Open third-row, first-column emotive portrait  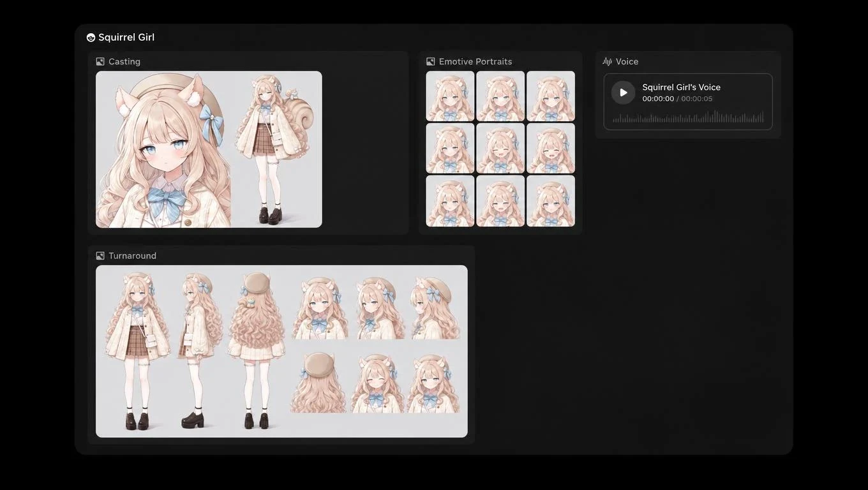pyautogui.click(x=450, y=201)
